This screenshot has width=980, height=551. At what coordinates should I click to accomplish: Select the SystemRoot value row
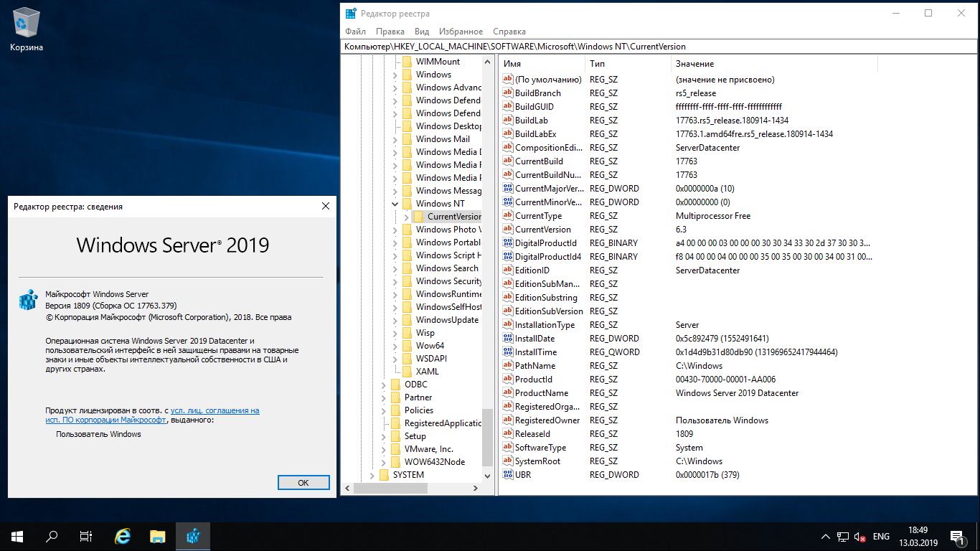click(x=688, y=461)
